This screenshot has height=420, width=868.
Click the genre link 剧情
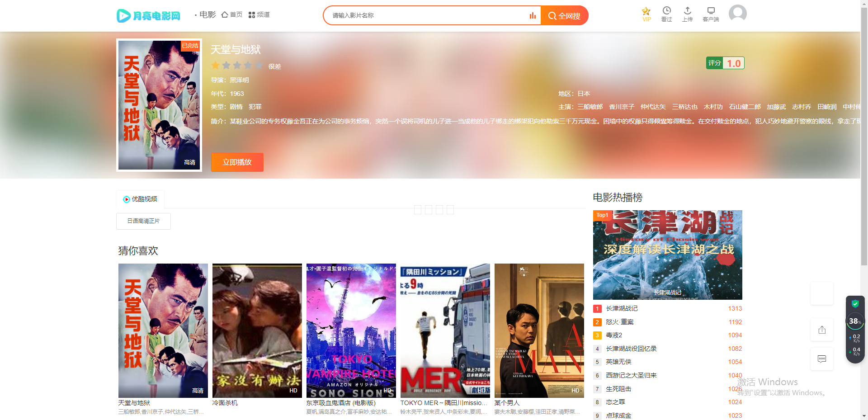(x=236, y=107)
